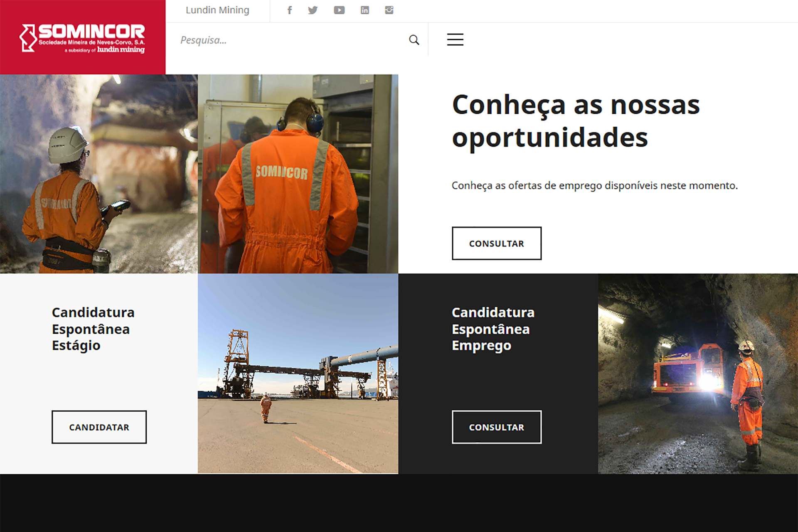The image size is (798, 532).
Task: Follow the Lundin Mining link
Action: coord(217,10)
